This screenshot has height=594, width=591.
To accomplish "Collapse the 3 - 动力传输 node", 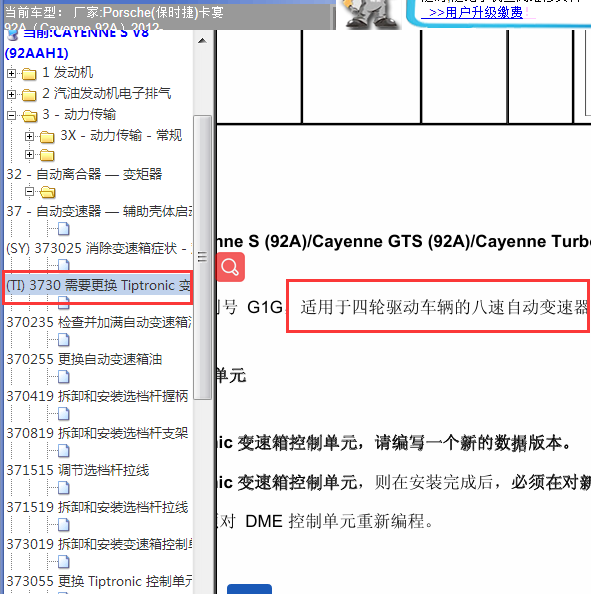I will coord(11,115).
